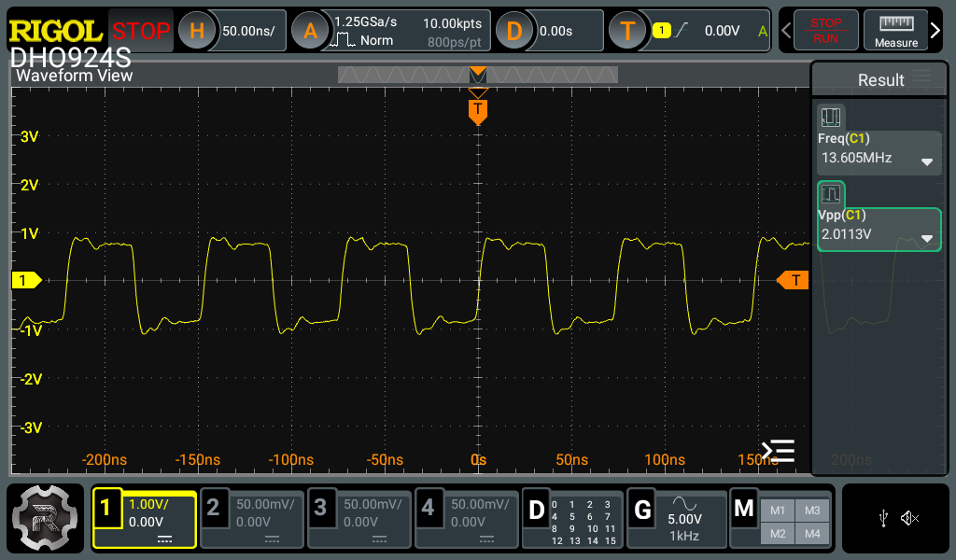Screen dimensions: 956x560
Task: Tap the generator 5.00V amplitude readout
Action: click(x=684, y=519)
